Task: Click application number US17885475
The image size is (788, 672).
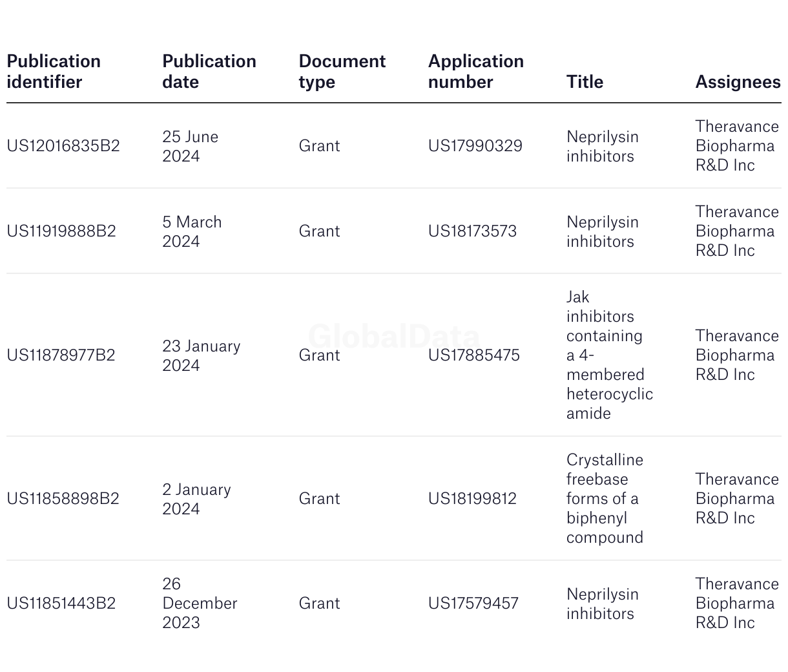Action: pyautogui.click(x=474, y=355)
